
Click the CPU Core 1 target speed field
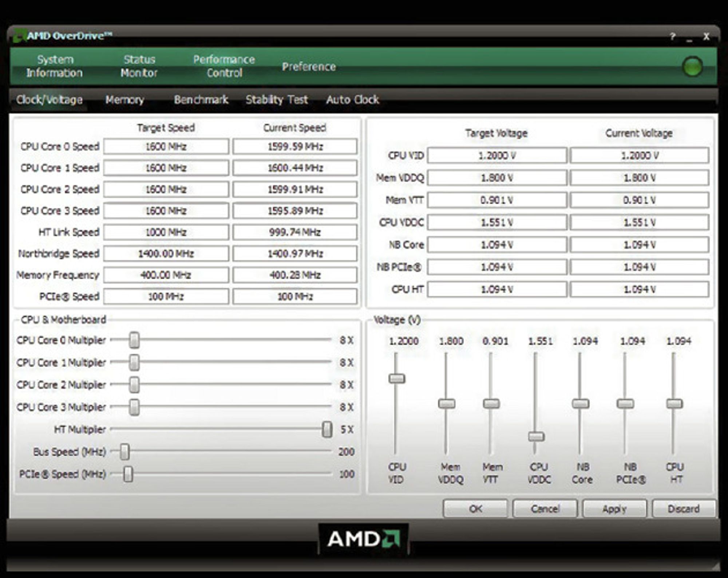click(x=166, y=168)
